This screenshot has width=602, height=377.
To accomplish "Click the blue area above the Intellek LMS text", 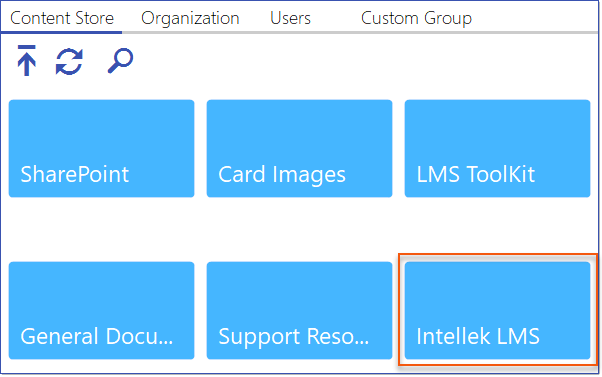I will [498, 292].
